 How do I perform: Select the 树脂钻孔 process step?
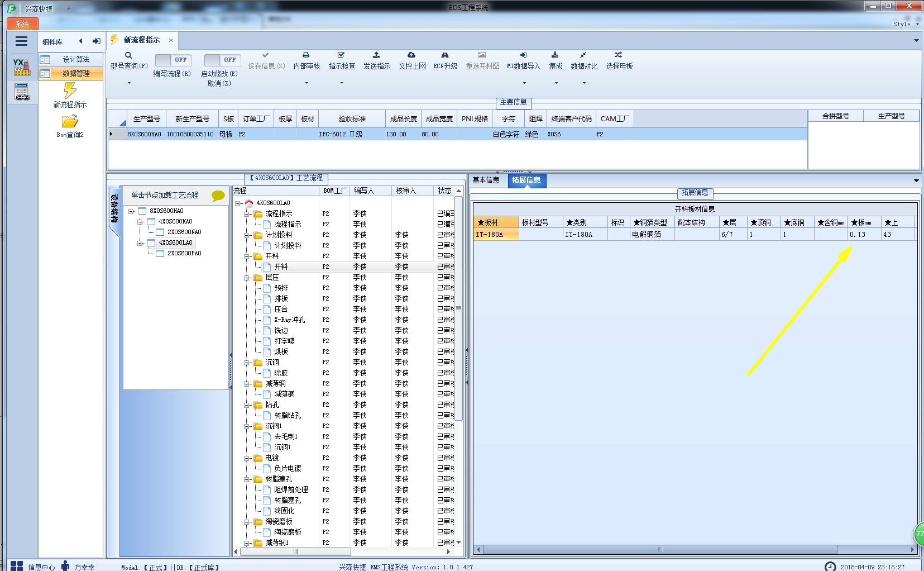(288, 416)
